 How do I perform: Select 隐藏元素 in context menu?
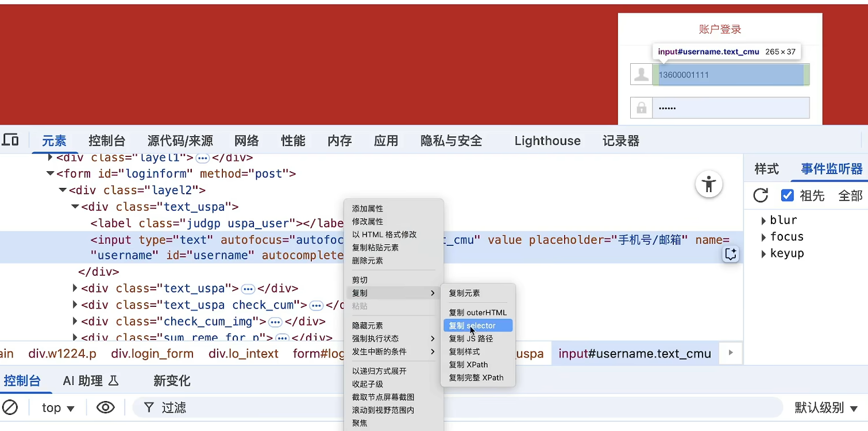[393, 325]
